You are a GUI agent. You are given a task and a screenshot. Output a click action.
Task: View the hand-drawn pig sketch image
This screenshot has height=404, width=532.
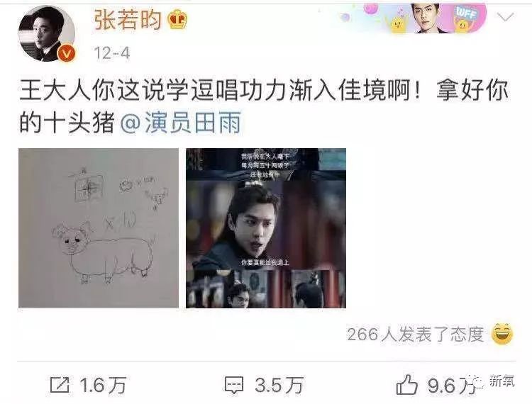(99, 228)
